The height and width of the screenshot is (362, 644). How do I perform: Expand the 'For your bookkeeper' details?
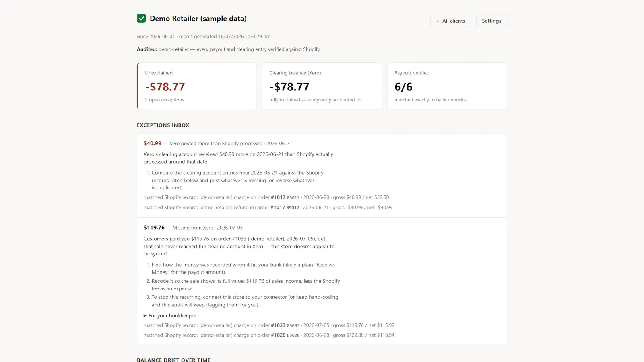(x=170, y=316)
